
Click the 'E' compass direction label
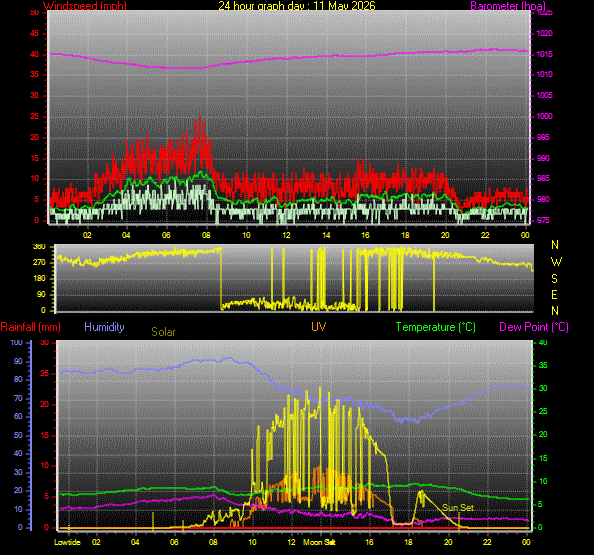tap(554, 295)
